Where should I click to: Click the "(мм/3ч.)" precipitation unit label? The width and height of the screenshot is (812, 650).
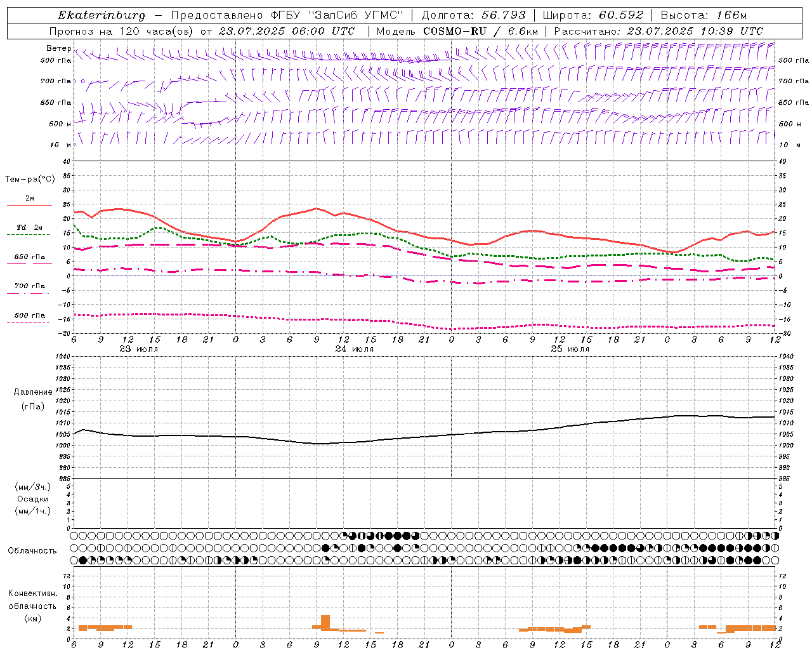32,487
